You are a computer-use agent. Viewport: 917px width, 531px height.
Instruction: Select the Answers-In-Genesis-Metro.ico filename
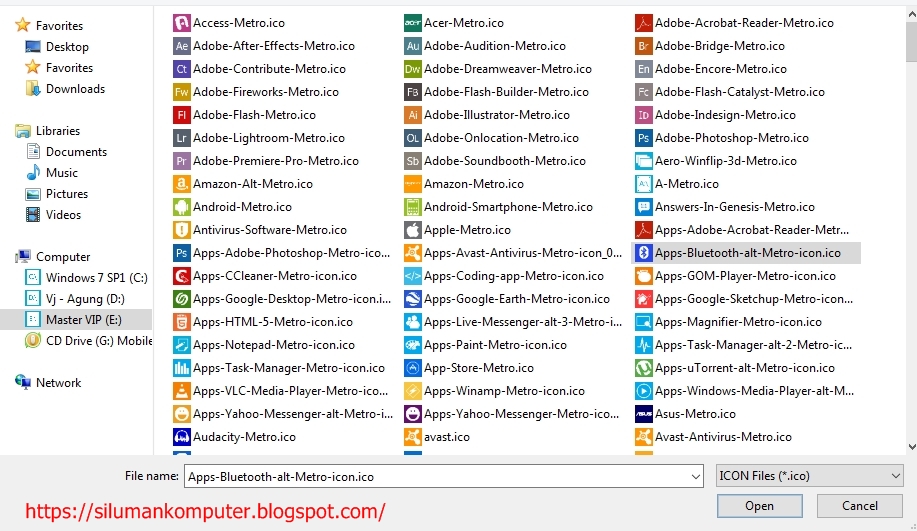click(735, 207)
